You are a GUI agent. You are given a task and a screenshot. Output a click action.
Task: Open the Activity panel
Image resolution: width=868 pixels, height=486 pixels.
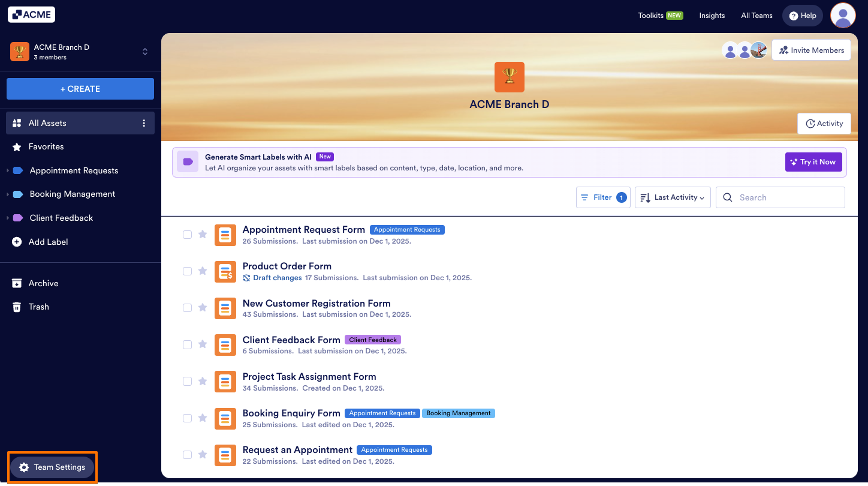point(824,124)
